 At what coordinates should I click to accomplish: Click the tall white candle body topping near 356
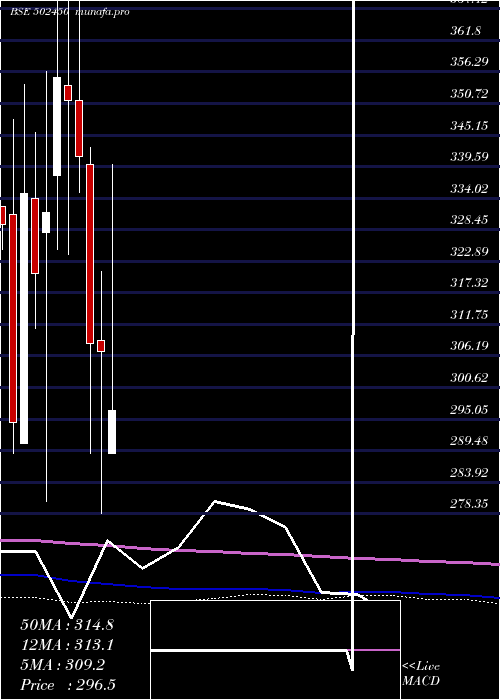click(57, 126)
